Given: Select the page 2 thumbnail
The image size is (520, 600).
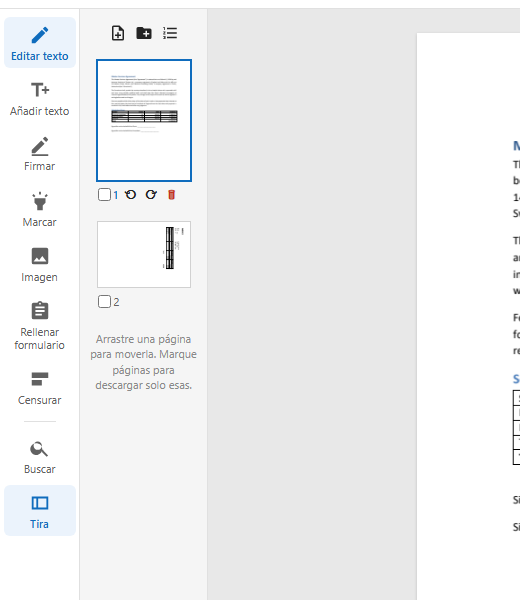Looking at the screenshot, I should [x=144, y=254].
